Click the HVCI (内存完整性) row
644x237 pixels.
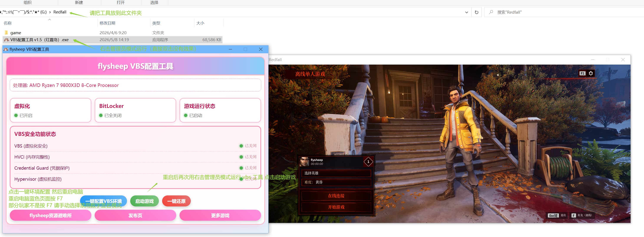pyautogui.click(x=135, y=157)
